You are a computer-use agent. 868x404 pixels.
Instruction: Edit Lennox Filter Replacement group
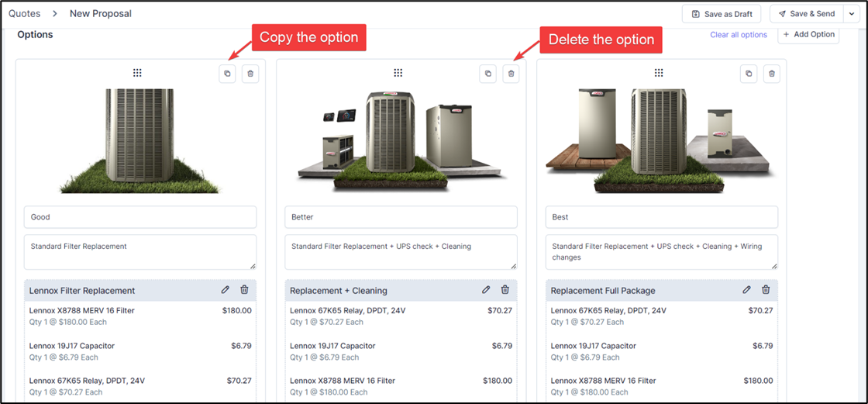[x=226, y=290]
